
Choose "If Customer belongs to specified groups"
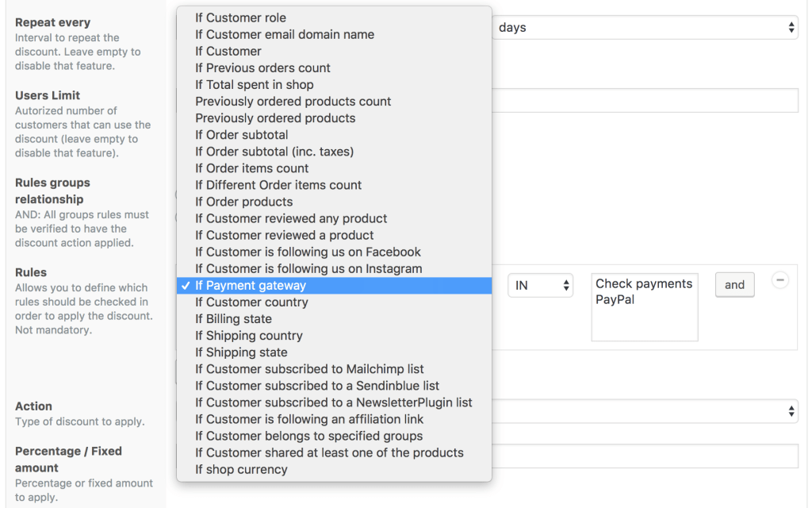tap(309, 436)
